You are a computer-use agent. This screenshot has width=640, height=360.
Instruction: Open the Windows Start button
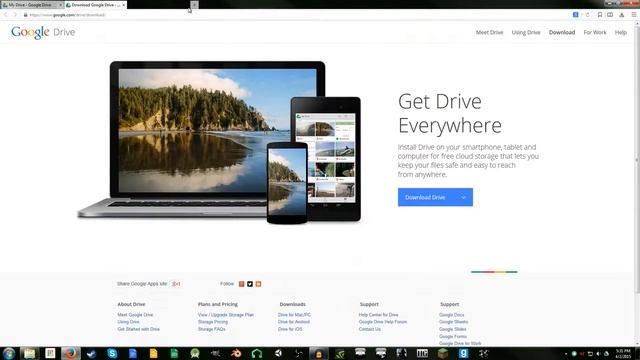tap(9, 353)
